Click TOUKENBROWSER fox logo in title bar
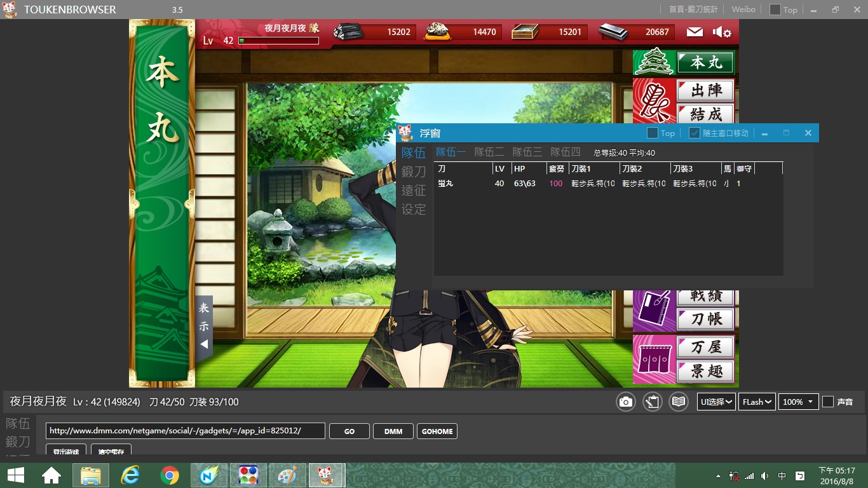This screenshot has height=488, width=868. pyautogui.click(x=10, y=10)
